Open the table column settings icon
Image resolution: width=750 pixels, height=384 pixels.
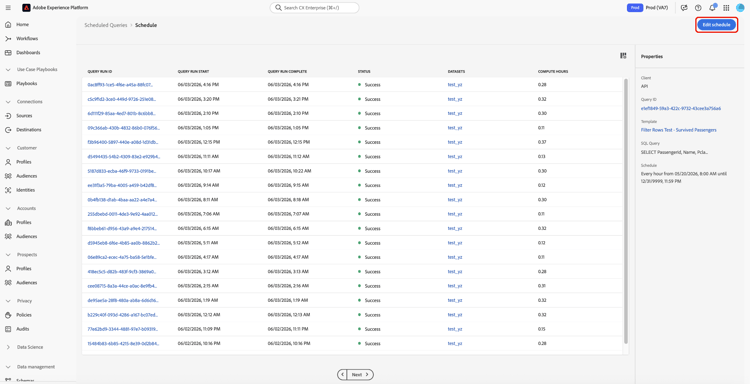(x=623, y=56)
